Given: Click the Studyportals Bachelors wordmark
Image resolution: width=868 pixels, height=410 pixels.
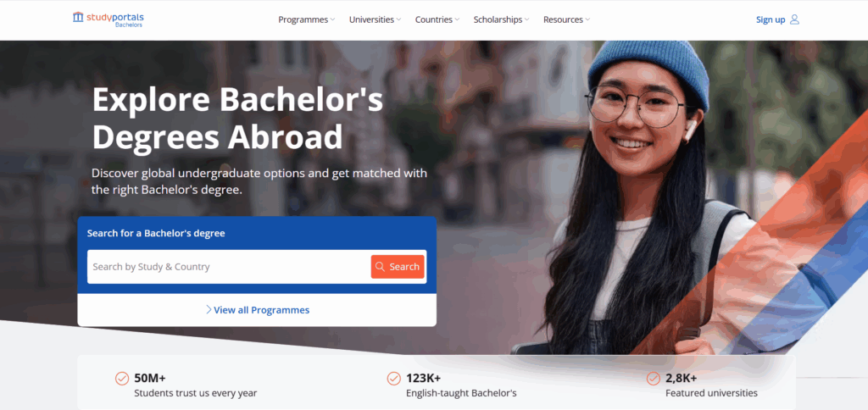Looking at the screenshot, I should click(115, 19).
